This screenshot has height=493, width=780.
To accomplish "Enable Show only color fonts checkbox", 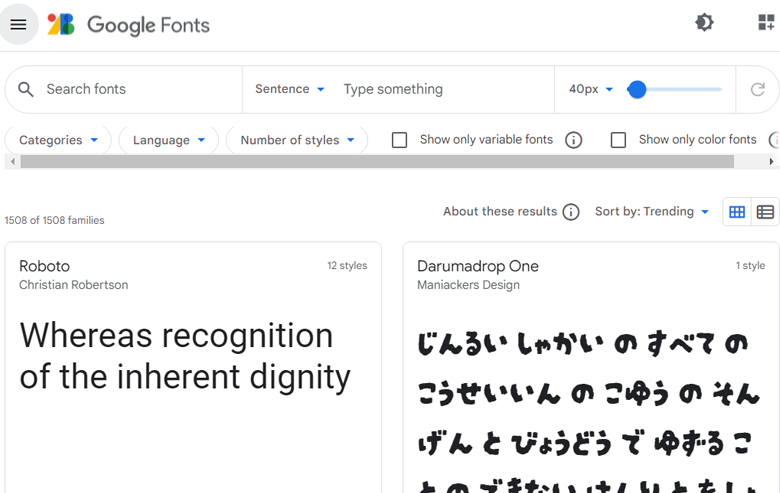I will click(x=618, y=140).
